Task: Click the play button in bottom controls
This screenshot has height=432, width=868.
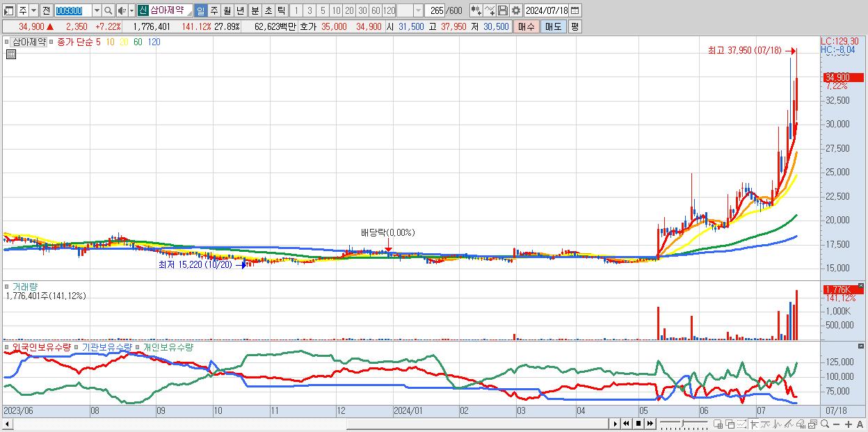Action: tap(616, 424)
